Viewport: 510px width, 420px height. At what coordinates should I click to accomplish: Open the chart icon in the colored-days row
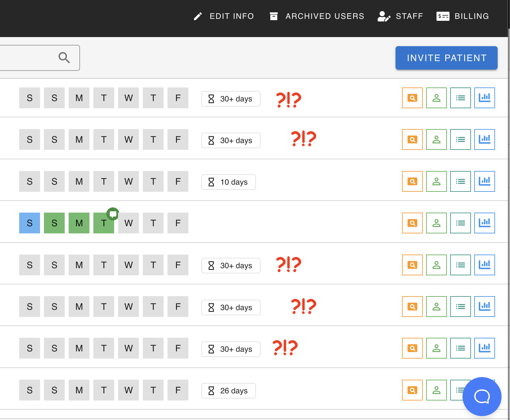pos(485,223)
